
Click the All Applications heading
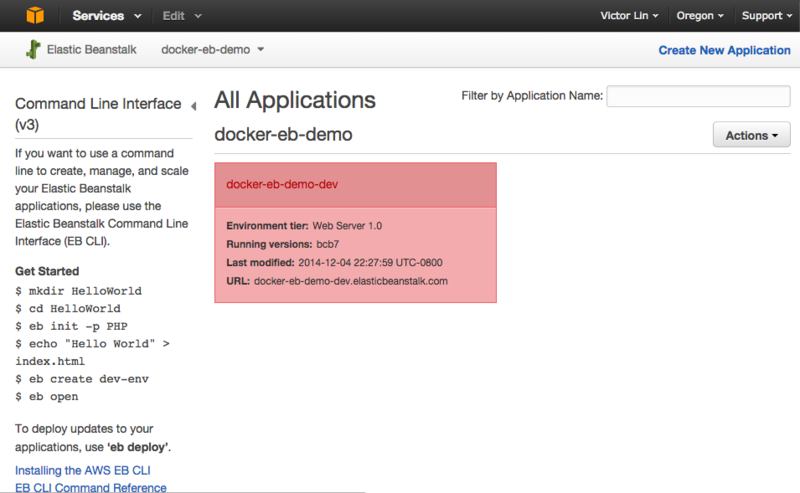click(295, 100)
